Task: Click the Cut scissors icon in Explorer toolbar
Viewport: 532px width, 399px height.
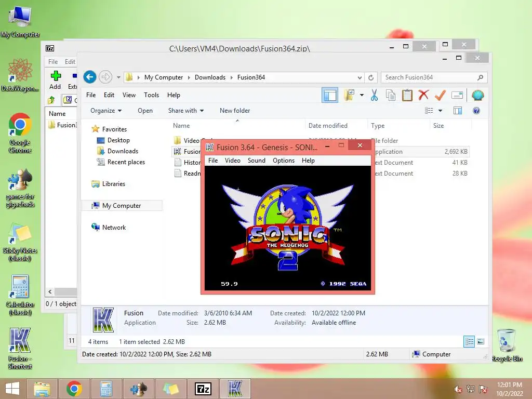Action: 374,96
